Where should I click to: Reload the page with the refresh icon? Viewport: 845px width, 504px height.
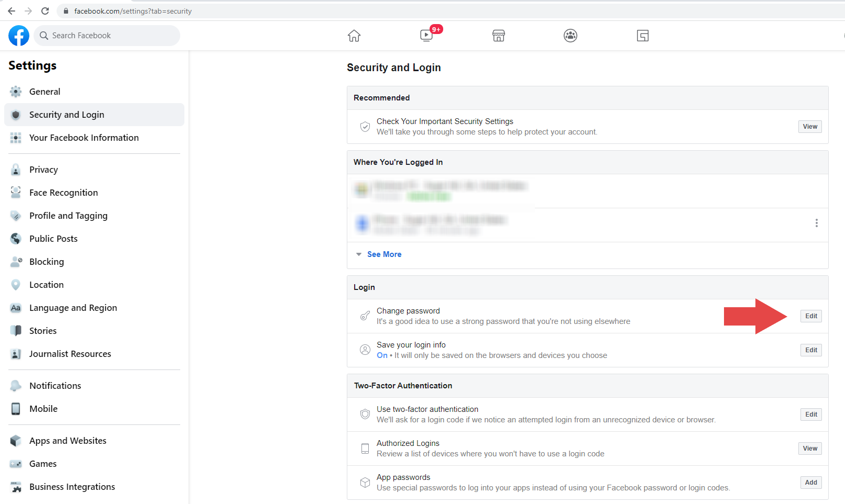pos(45,11)
